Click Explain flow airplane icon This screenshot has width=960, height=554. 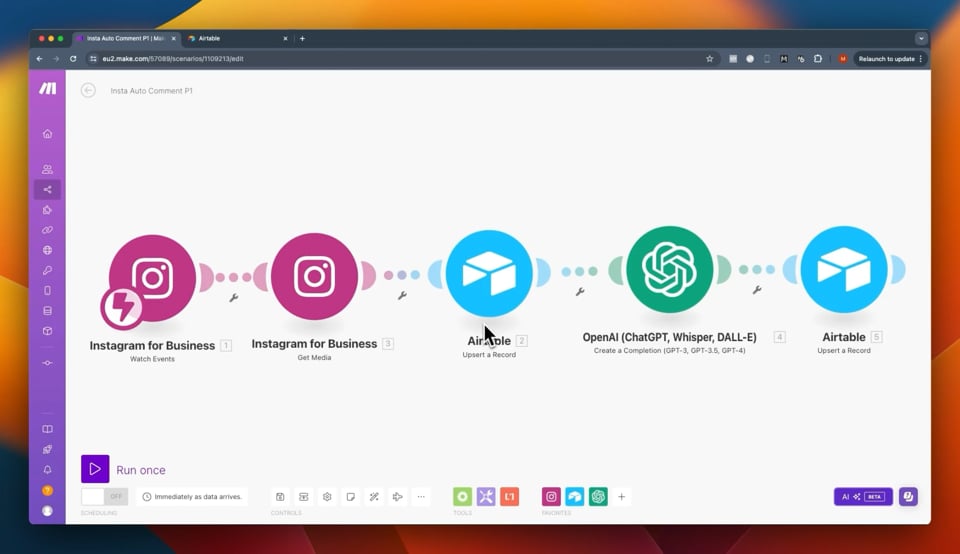[x=397, y=496]
